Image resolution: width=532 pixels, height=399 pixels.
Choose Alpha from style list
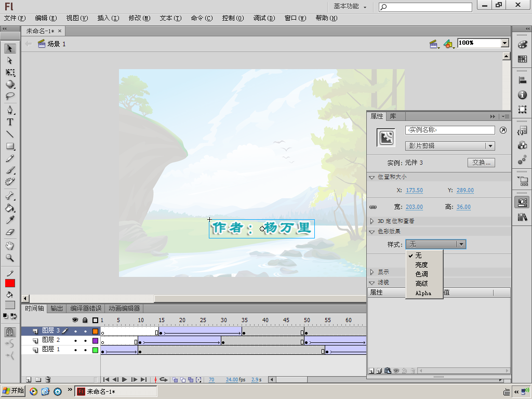coord(424,293)
